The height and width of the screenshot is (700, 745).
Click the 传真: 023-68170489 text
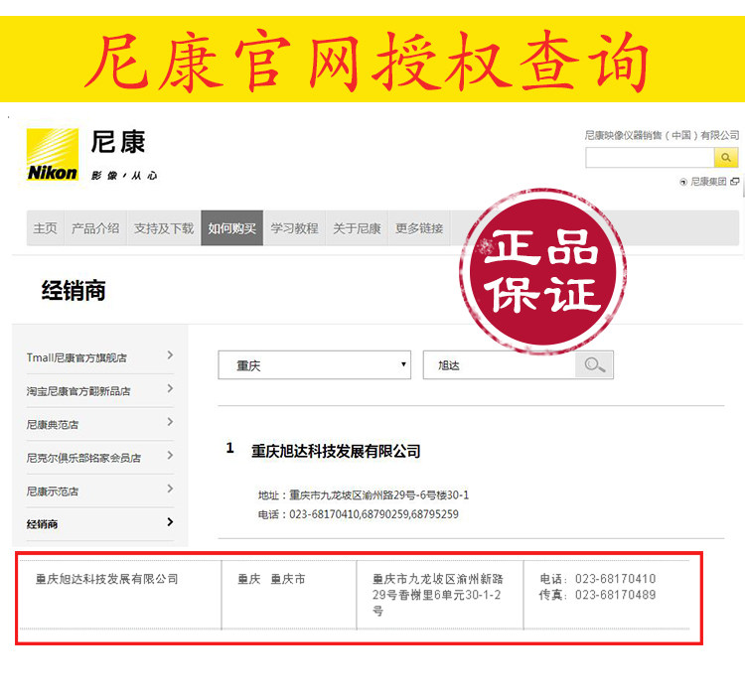point(597,595)
